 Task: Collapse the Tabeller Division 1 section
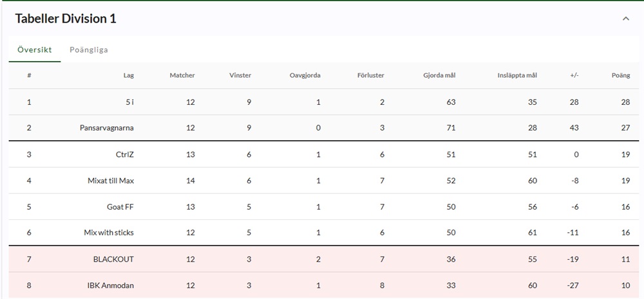point(625,19)
